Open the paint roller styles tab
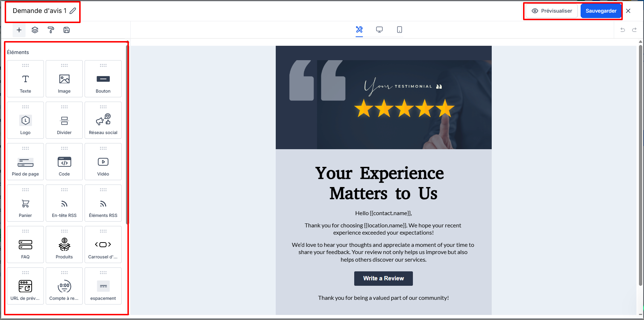Viewport: 644px width, 320px height. point(51,30)
